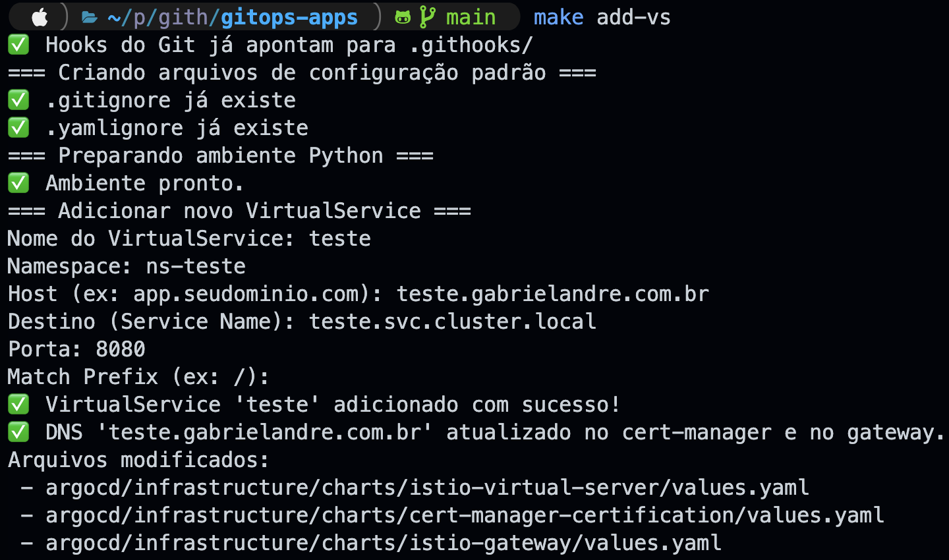Click the make add-vs command text
This screenshot has width=949, height=560.
(x=602, y=17)
